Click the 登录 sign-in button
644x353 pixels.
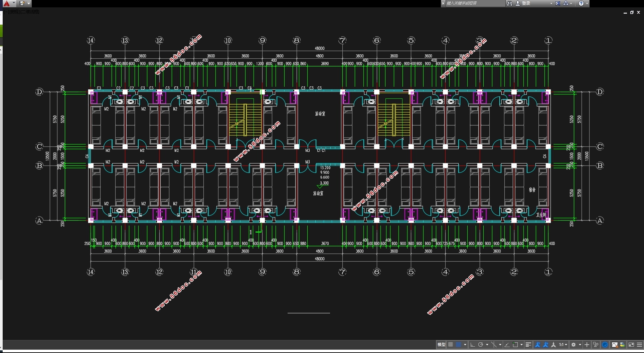click(523, 3)
